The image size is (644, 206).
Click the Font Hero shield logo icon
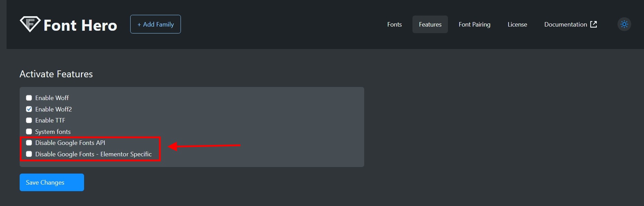coord(30,24)
